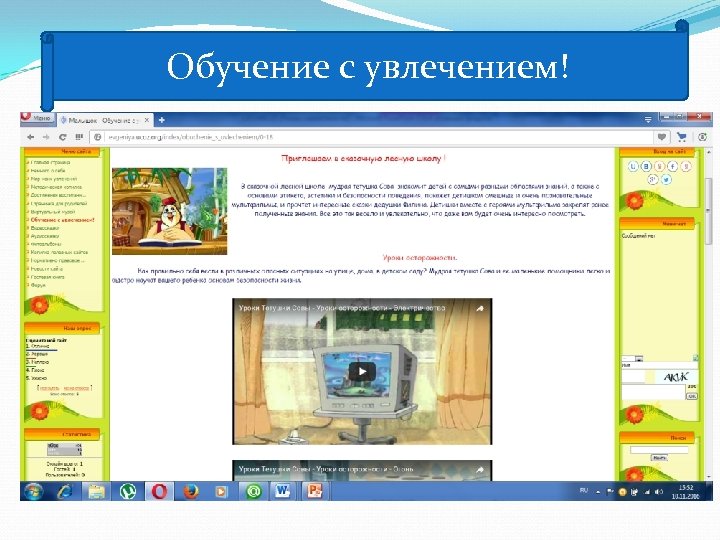The width and height of the screenshot is (720, 540).
Task: Click the AKJK captcha image
Action: 676,377
